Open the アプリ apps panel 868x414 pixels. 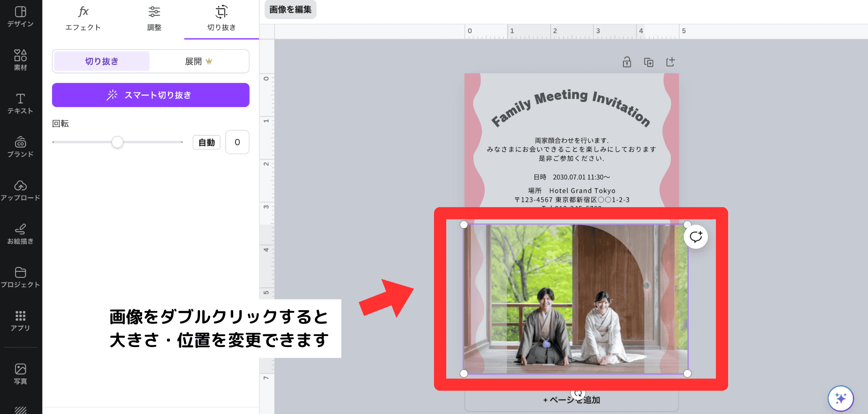pyautogui.click(x=20, y=321)
